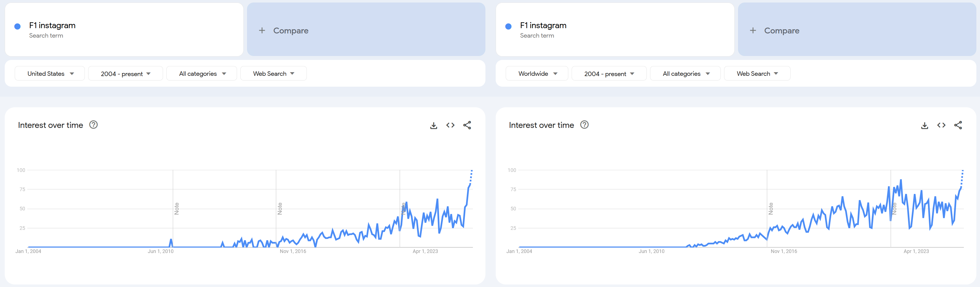Add comparison term in left Compare box
Image resolution: width=980 pixels, height=287 pixels.
coord(366,30)
